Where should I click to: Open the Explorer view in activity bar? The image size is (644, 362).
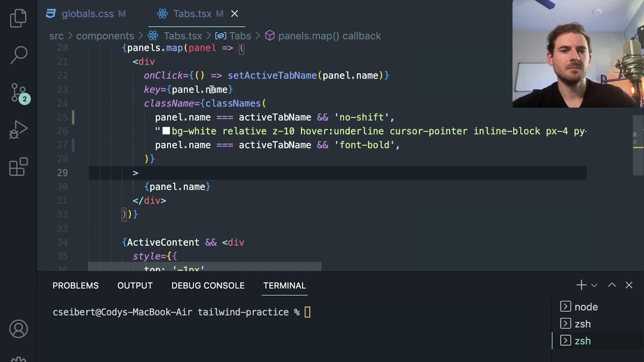(x=19, y=18)
